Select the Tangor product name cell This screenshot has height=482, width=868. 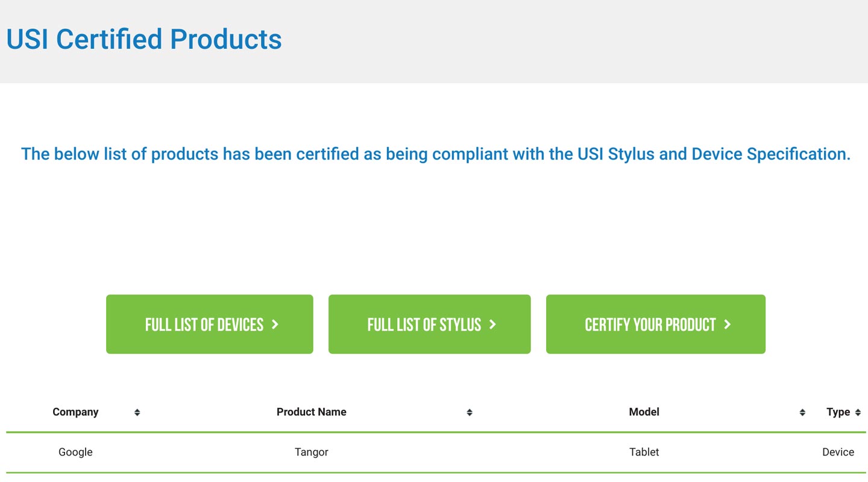tap(311, 452)
